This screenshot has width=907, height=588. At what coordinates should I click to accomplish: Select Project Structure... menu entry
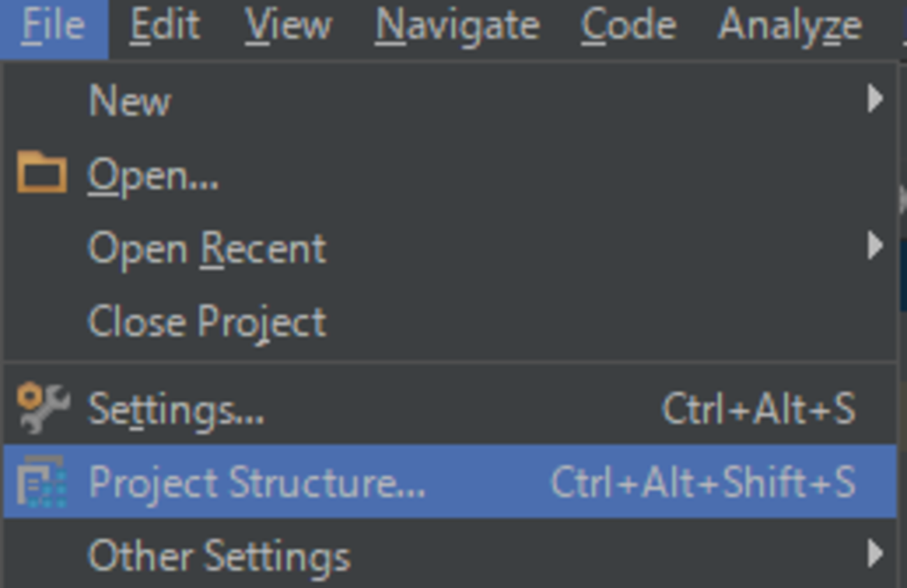click(x=257, y=482)
